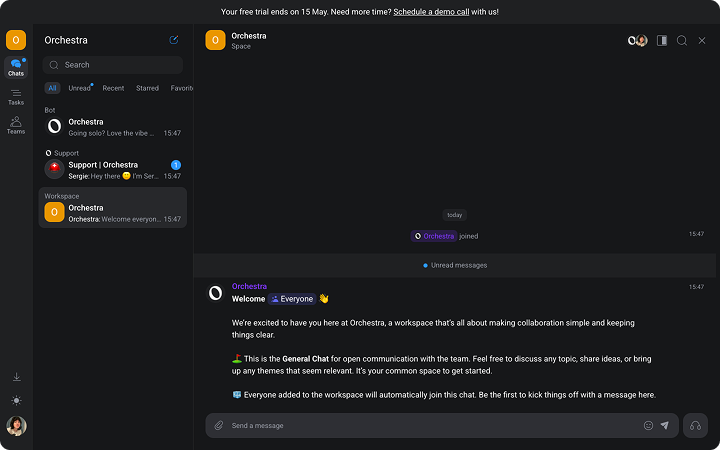
Task: Click the Search chats field
Action: pyautogui.click(x=112, y=65)
